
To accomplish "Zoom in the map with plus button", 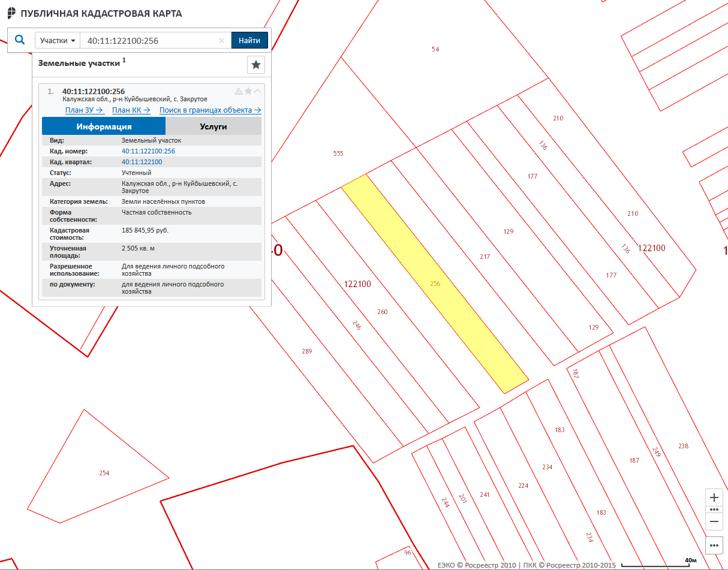I will pyautogui.click(x=714, y=497).
